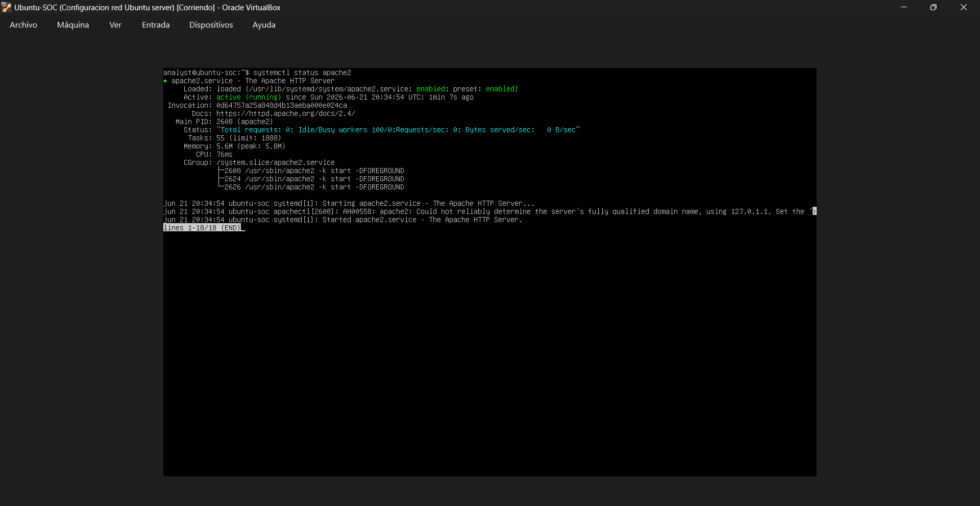The width and height of the screenshot is (980, 506).
Task: Click the Tasks '55 (limit: 1888)' value
Action: click(x=249, y=138)
